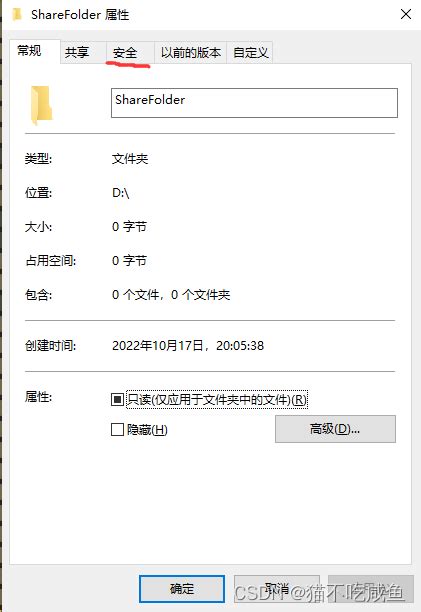Open the 共享 tab
This screenshot has width=421, height=612.
[x=77, y=52]
